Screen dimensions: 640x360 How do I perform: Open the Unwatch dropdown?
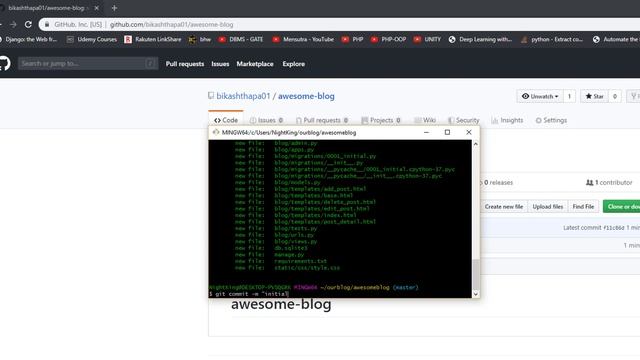point(540,96)
